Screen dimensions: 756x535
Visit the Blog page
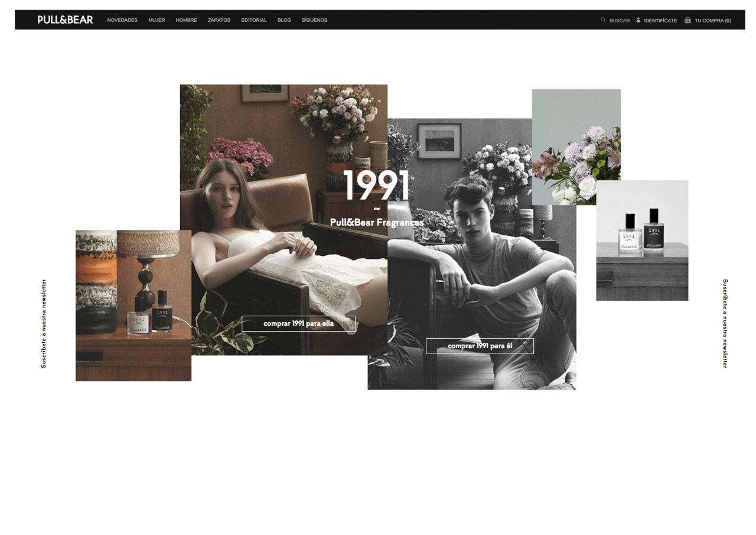284,20
